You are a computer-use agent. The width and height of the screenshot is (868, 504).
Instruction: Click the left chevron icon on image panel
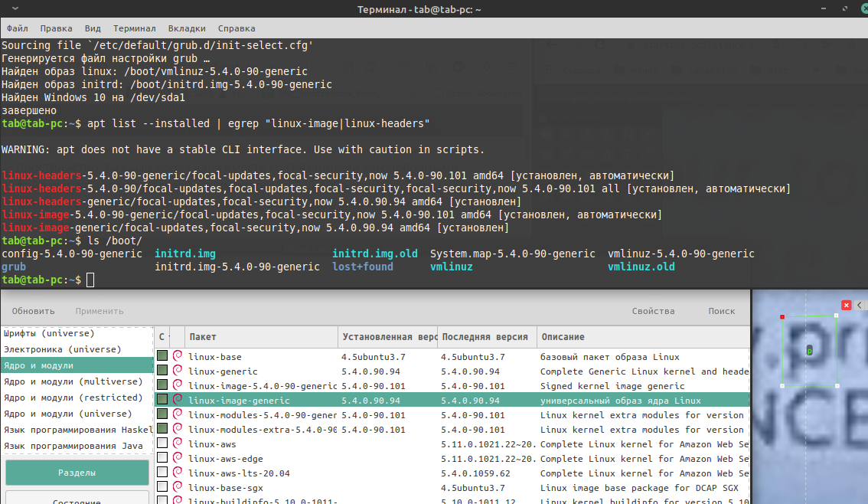pyautogui.click(x=859, y=305)
